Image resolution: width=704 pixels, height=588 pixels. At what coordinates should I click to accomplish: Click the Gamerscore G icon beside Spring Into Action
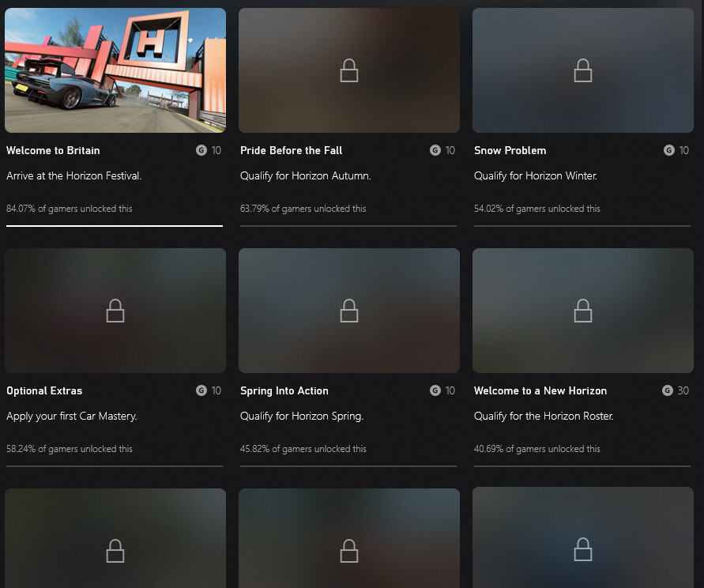[435, 390]
